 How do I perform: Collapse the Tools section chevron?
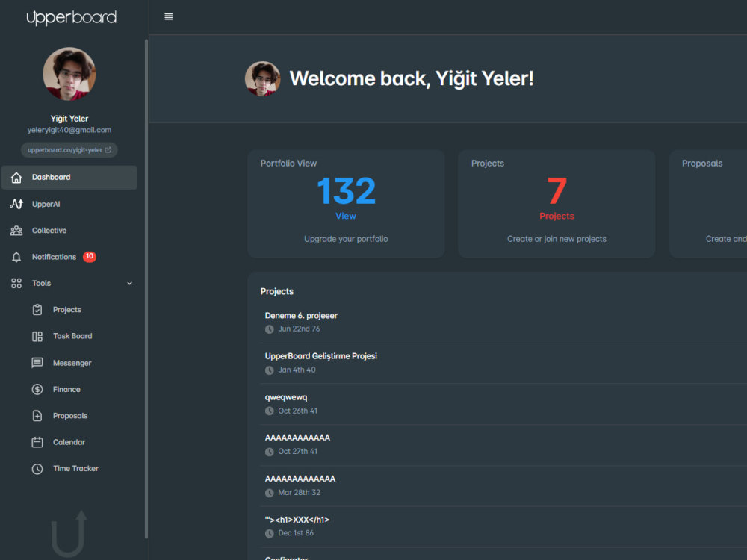pyautogui.click(x=129, y=283)
